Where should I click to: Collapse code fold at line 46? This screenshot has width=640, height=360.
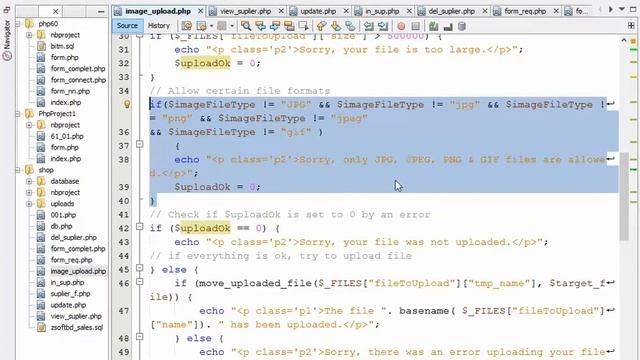tap(140, 282)
